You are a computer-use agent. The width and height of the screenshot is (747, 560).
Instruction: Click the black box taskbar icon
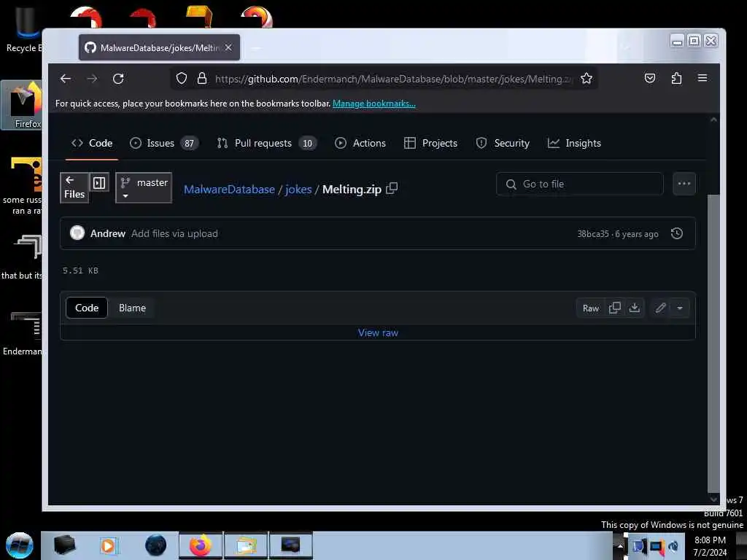click(x=64, y=545)
